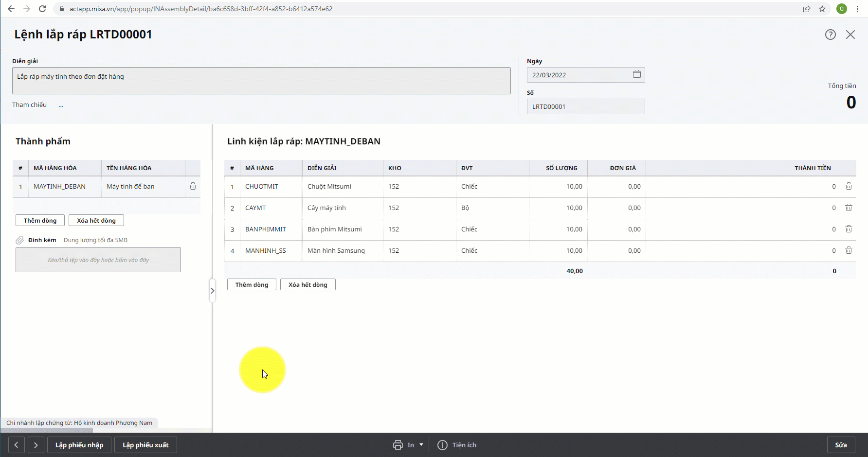Click the Tham chiếu ellipsis link
The width and height of the screenshot is (868, 457).
pos(61,105)
